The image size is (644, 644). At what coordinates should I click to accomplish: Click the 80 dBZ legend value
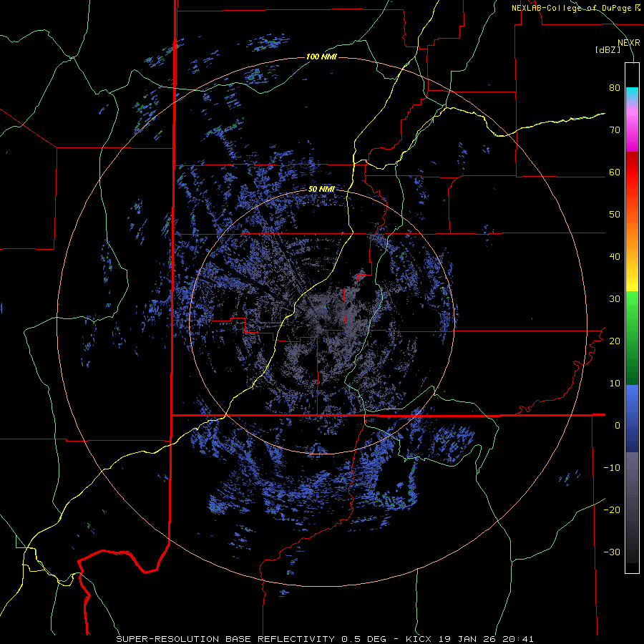(x=615, y=88)
